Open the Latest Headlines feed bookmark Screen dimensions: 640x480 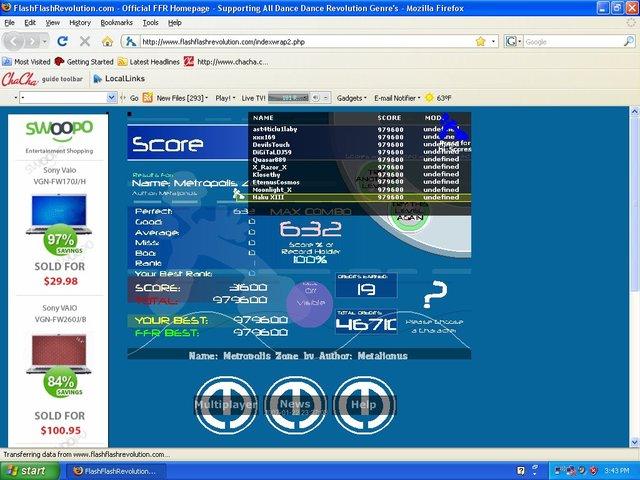tap(149, 62)
